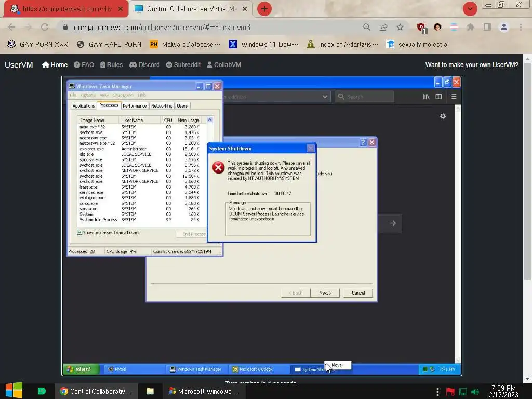This screenshot has height=399, width=532.
Task: Click the gear icon on the VM new-tab page
Action: 443,116
